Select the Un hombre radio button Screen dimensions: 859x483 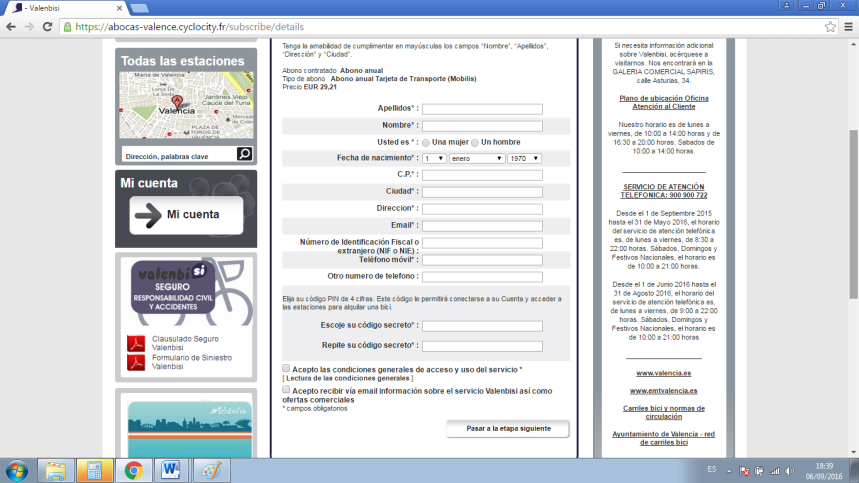[x=475, y=142]
